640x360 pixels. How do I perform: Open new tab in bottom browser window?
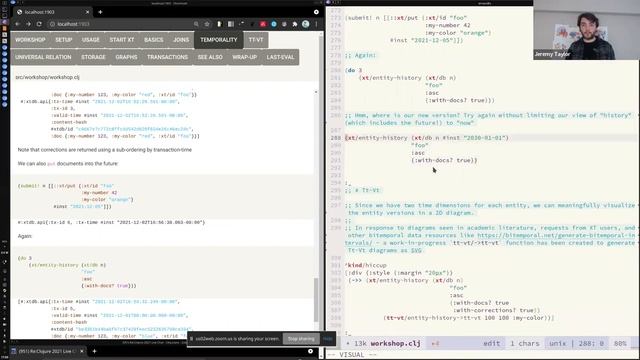click(94, 351)
